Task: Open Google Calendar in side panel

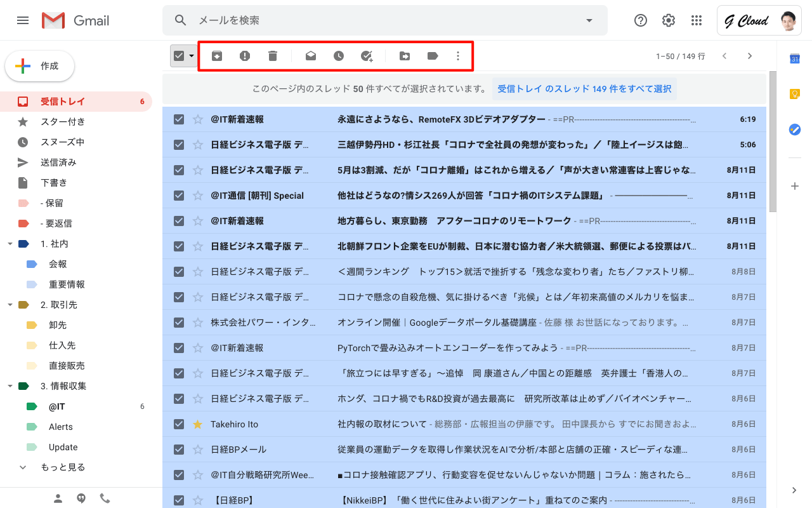Action: (x=794, y=58)
